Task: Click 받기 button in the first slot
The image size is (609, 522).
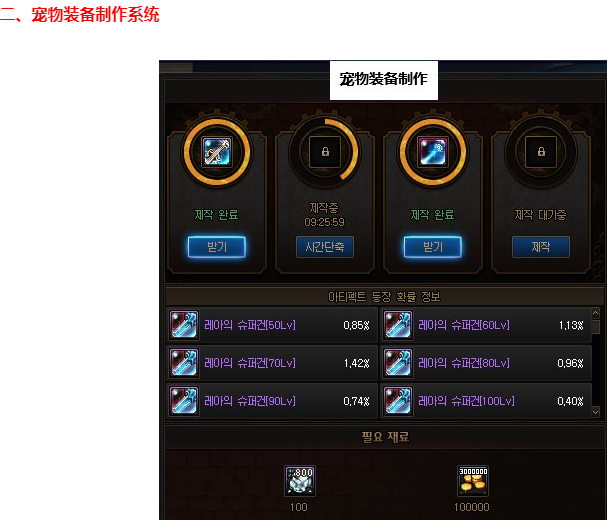Action: click(217, 247)
